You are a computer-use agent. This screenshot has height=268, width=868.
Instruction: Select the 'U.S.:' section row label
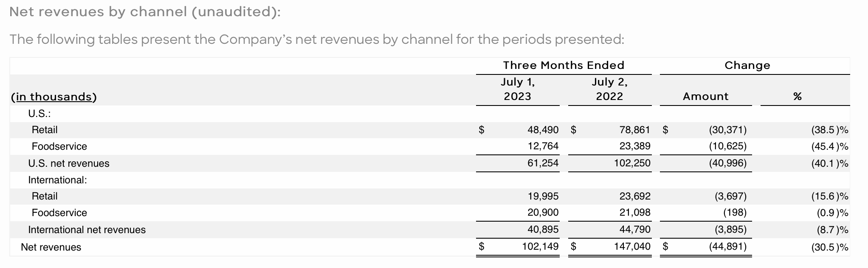[x=39, y=114]
